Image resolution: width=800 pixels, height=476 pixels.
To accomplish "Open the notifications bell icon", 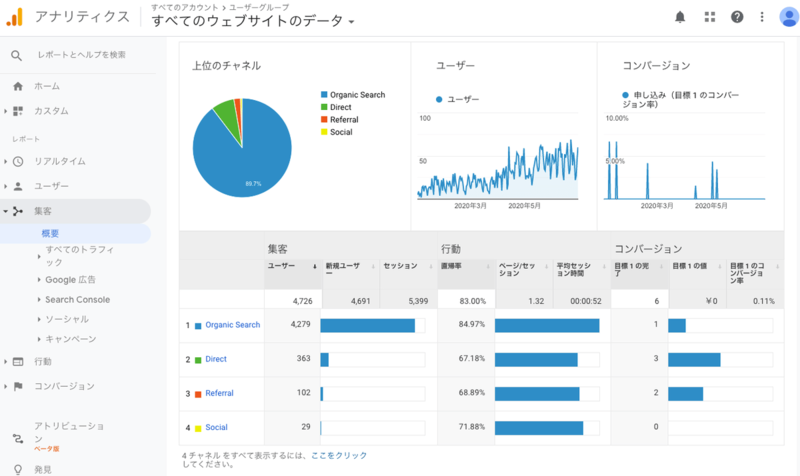I will pos(680,17).
